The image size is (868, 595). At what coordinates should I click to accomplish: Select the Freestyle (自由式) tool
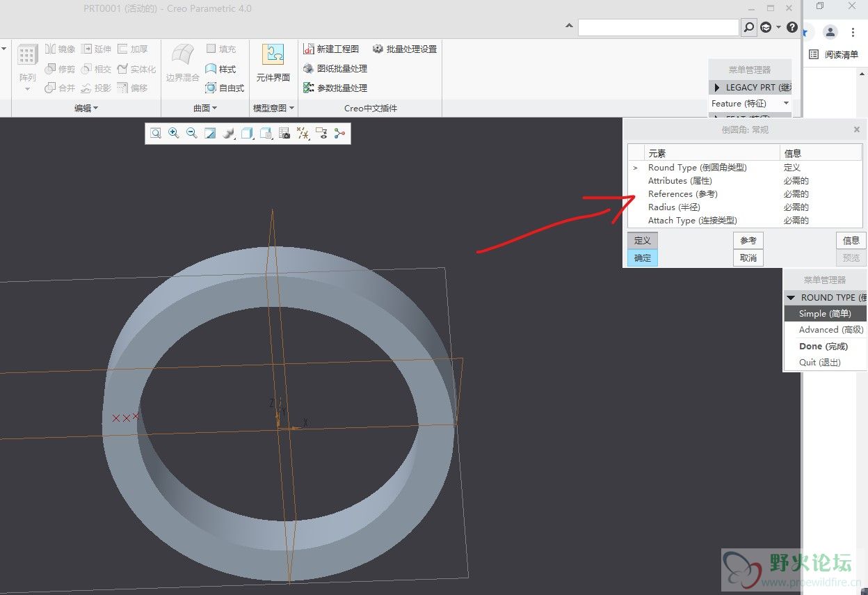(225, 88)
